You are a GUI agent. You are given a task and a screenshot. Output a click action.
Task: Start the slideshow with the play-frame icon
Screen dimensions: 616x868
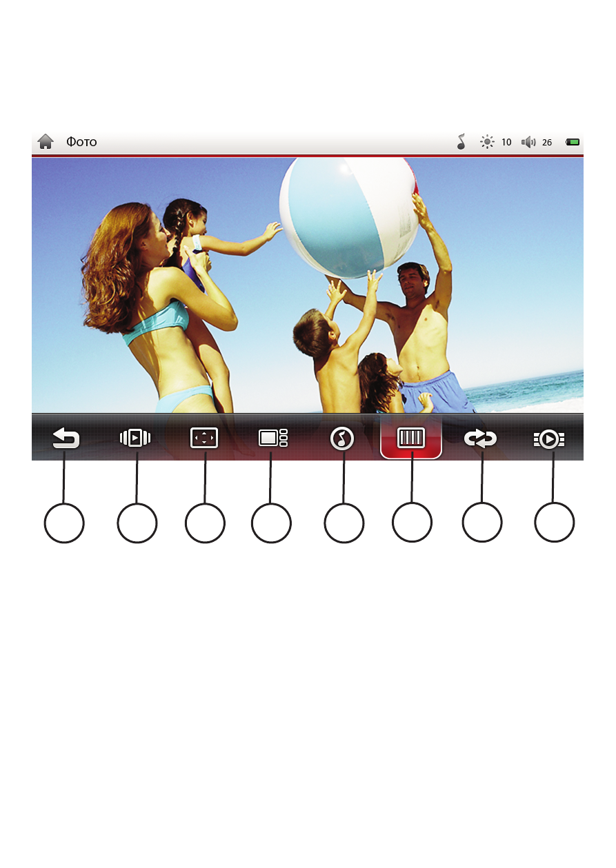click(x=135, y=438)
